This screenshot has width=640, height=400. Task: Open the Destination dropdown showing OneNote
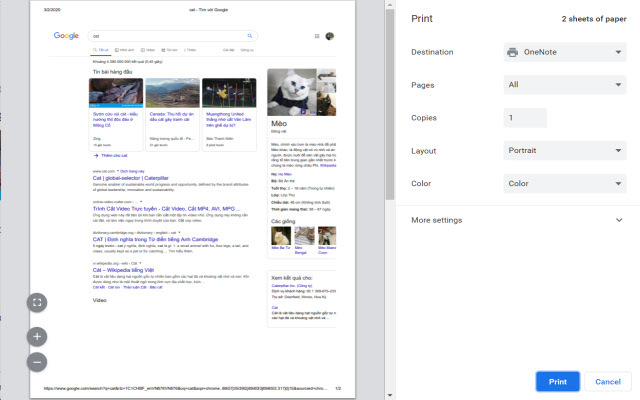[x=564, y=52]
